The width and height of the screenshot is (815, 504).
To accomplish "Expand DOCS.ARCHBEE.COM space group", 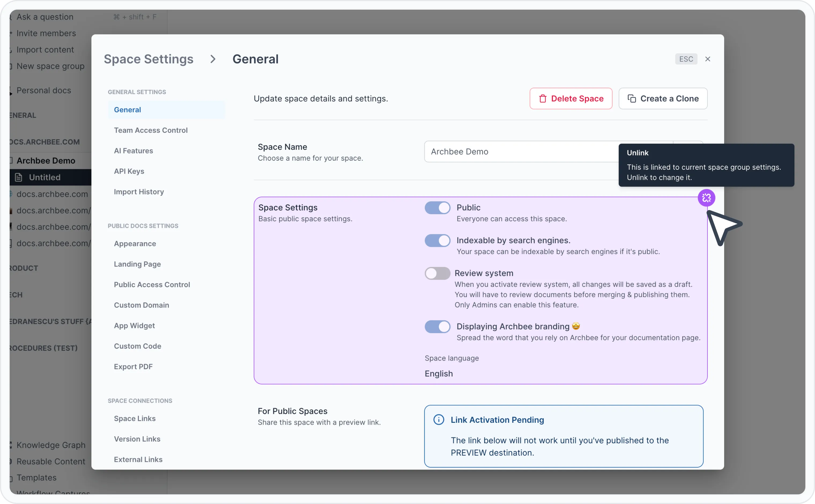I will (x=44, y=142).
